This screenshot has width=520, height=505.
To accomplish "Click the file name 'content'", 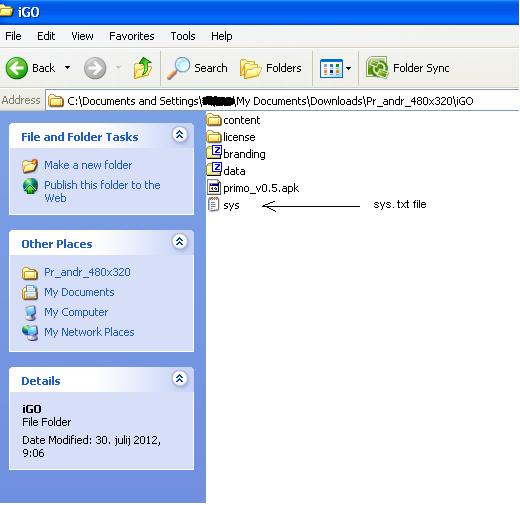I will click(x=242, y=120).
